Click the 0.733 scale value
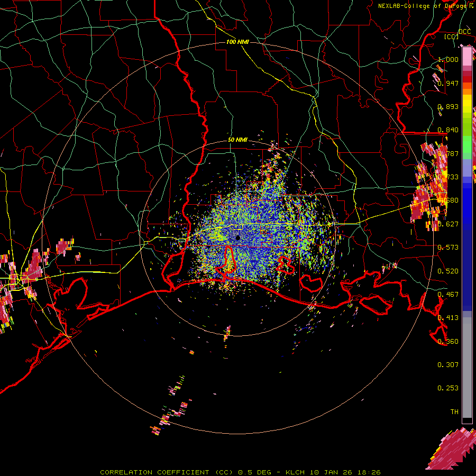Image resolution: width=476 pixels, height=476 pixels. (x=448, y=177)
